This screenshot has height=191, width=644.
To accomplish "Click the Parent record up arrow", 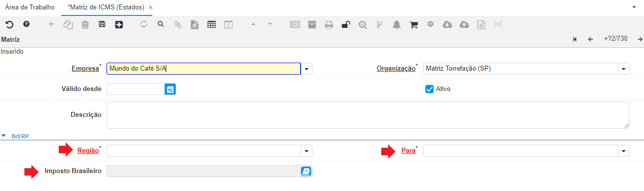I will (x=253, y=24).
